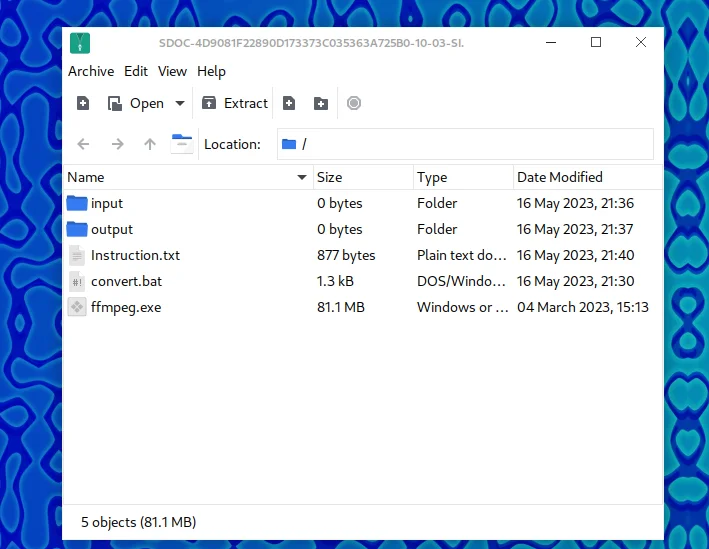Go up one level arrow
Viewport: 709px width, 549px height.
click(150, 144)
